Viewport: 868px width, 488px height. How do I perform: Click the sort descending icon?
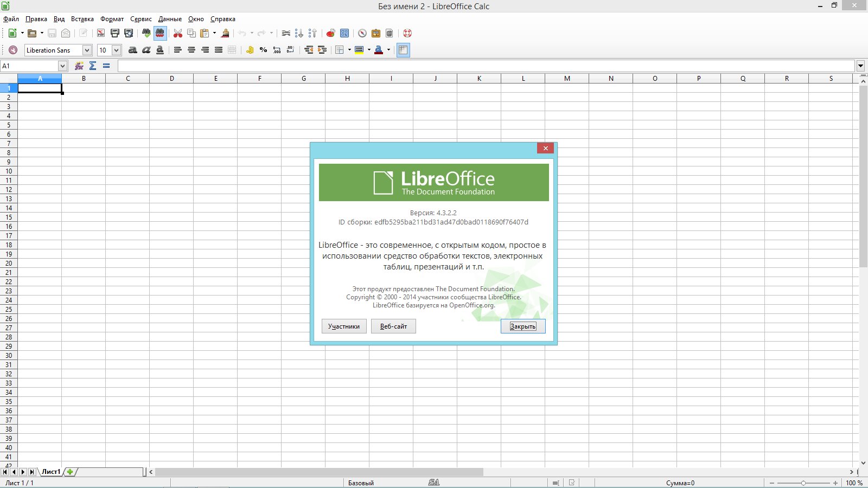pyautogui.click(x=312, y=33)
